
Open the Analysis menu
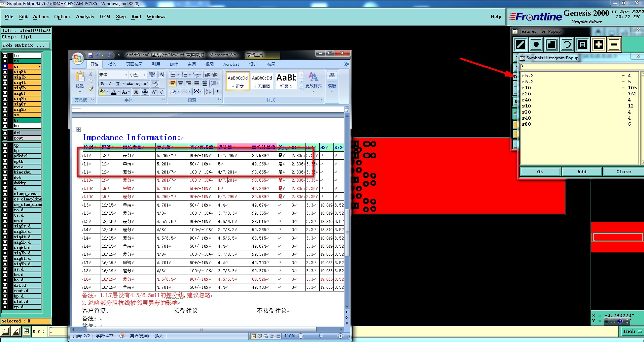click(85, 17)
